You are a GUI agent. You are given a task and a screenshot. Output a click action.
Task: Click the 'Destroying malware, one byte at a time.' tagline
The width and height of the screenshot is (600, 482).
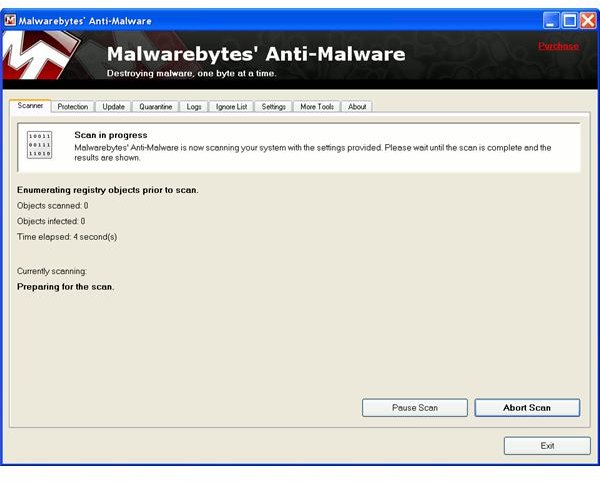191,73
